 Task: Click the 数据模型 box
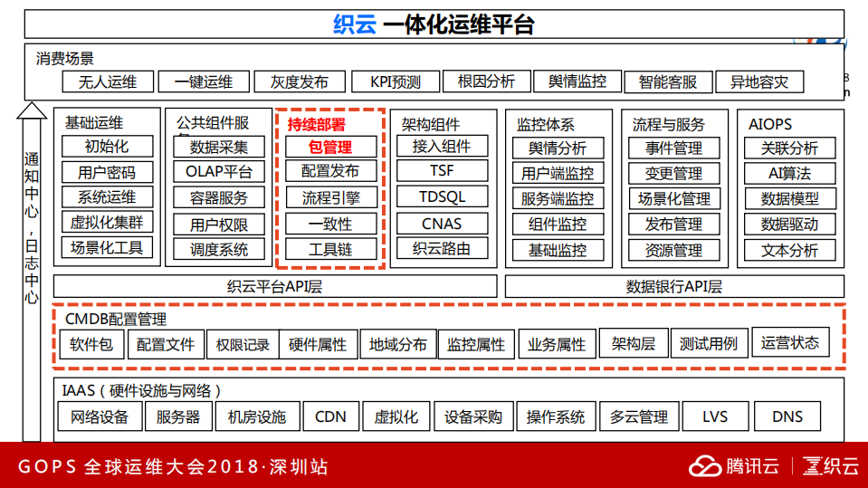789,198
